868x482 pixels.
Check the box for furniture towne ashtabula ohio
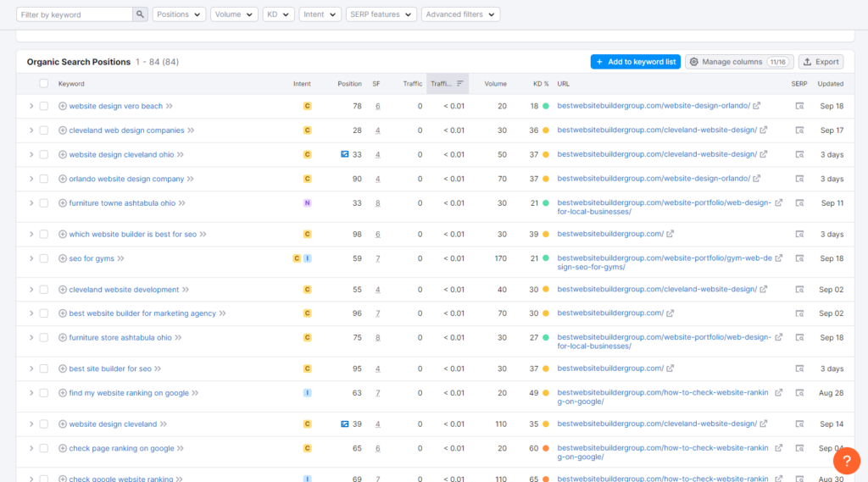point(44,203)
